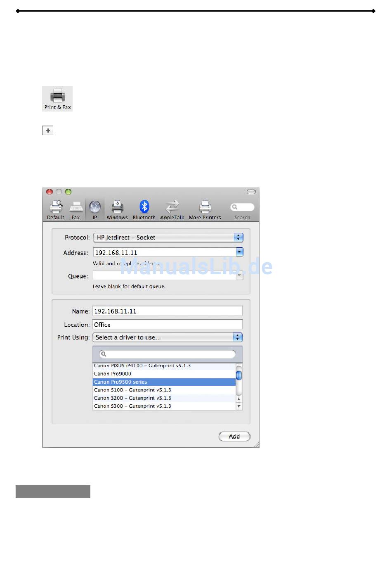392x577 pixels.
Task: Close the printer browser window
Action: tap(50, 192)
